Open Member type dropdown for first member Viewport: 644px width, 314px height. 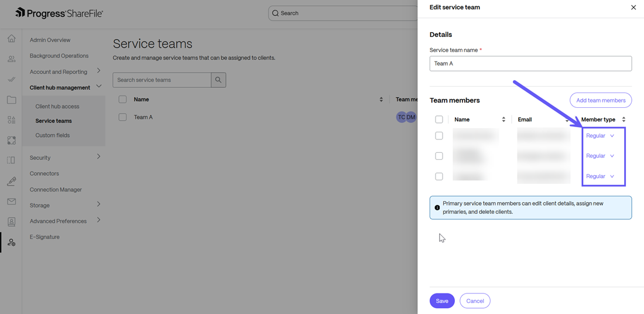(x=600, y=136)
